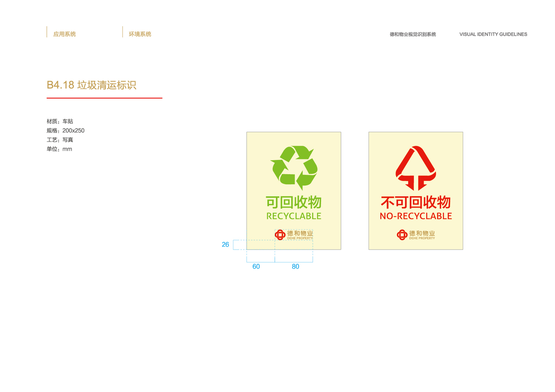
Task: Select the 规格：200x250 line
Action: 65,131
